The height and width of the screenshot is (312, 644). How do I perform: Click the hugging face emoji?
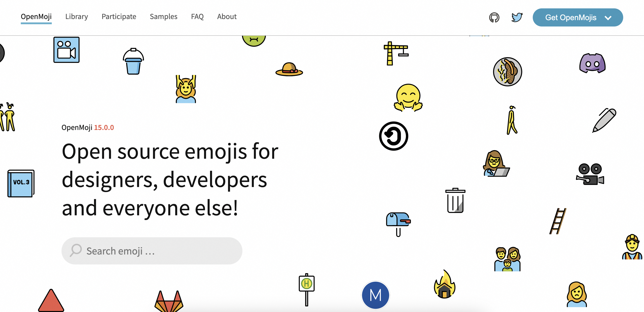pos(408,98)
